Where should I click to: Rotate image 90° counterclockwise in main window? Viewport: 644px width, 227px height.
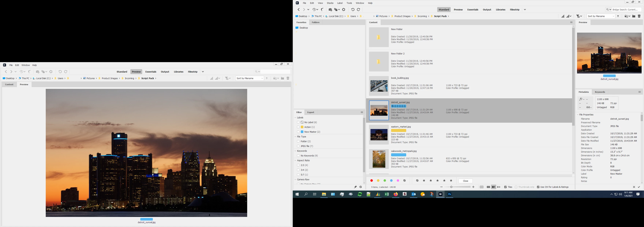click(353, 10)
